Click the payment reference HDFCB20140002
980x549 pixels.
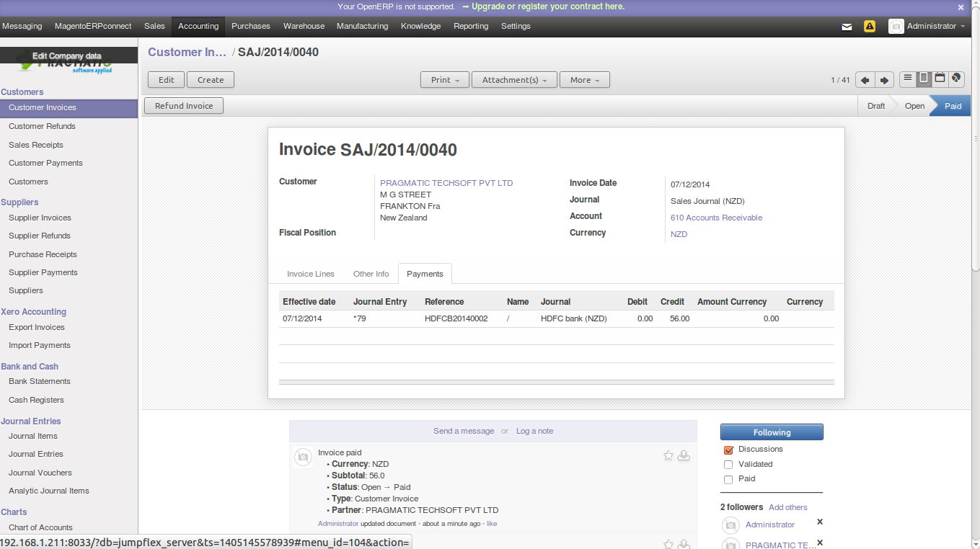pyautogui.click(x=456, y=318)
